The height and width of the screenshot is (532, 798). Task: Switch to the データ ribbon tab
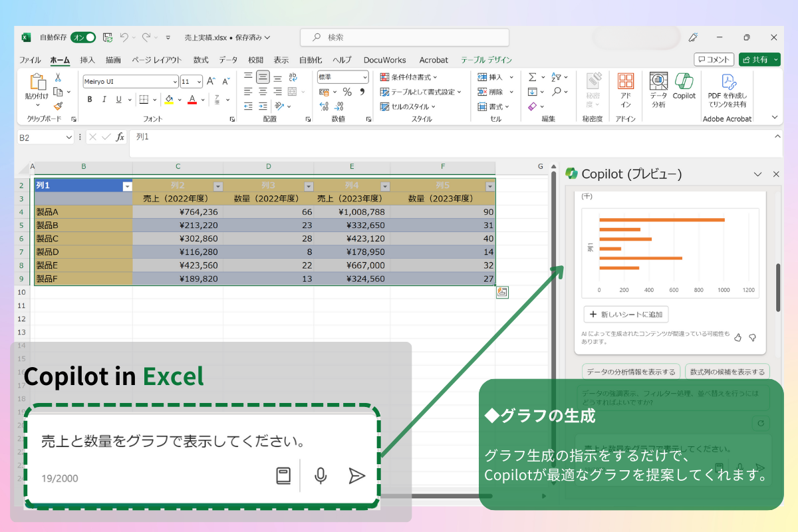(x=228, y=60)
